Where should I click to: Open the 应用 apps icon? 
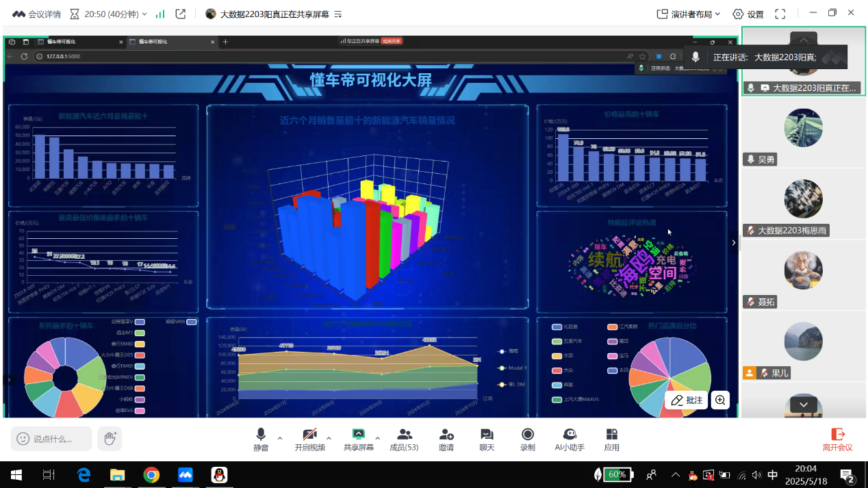coord(611,439)
